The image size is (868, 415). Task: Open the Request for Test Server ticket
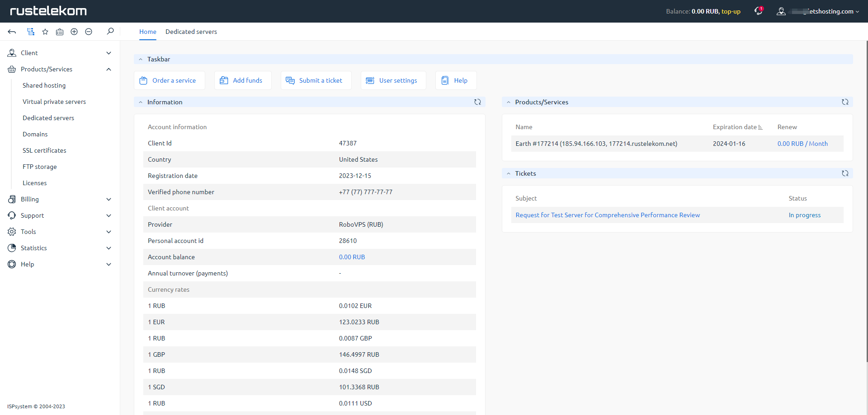(608, 215)
